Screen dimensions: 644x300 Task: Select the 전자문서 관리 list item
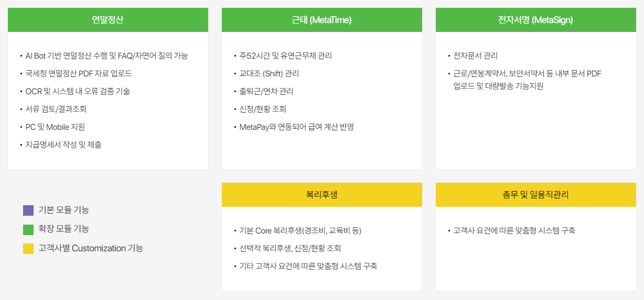point(475,55)
